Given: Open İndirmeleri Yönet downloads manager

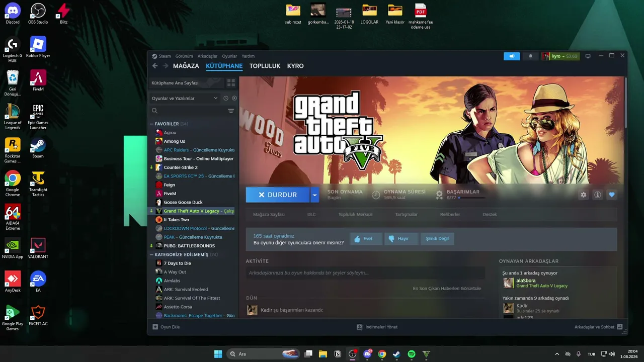Looking at the screenshot, I should click(x=377, y=327).
